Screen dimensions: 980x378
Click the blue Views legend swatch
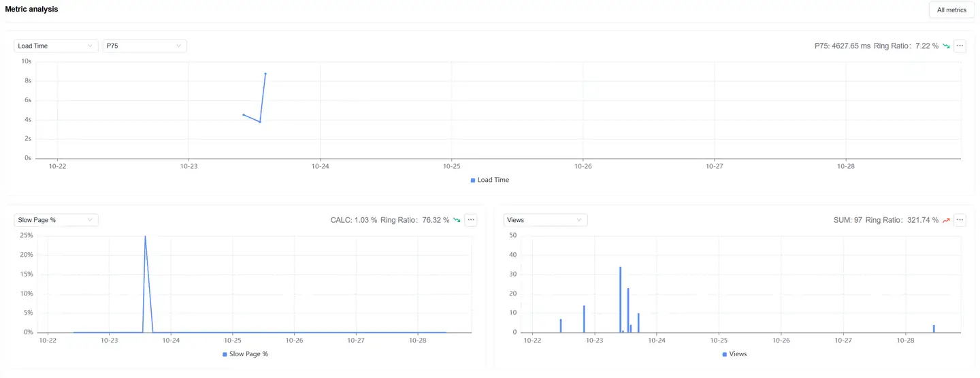(x=725, y=354)
